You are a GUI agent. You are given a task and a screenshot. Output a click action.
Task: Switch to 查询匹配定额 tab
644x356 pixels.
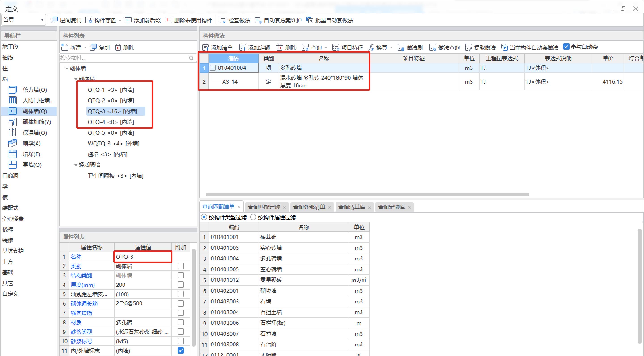(264, 207)
